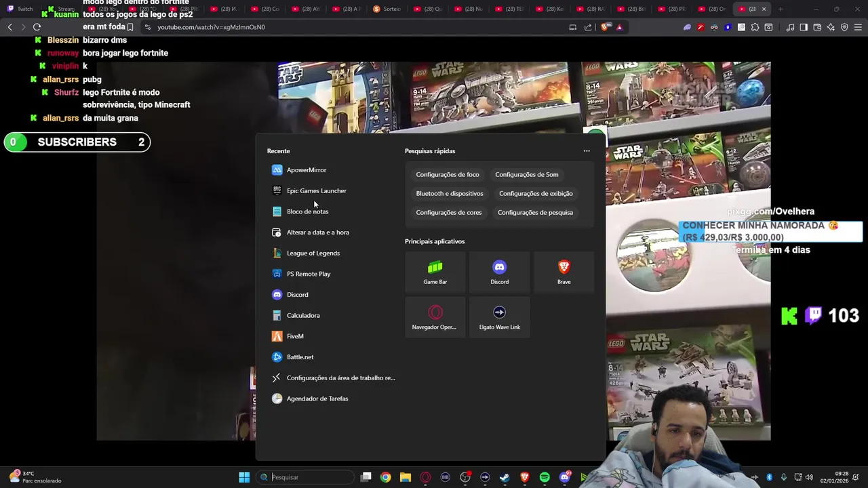This screenshot has width=868, height=488.
Task: Open Navegador Opera tile
Action: click(435, 318)
